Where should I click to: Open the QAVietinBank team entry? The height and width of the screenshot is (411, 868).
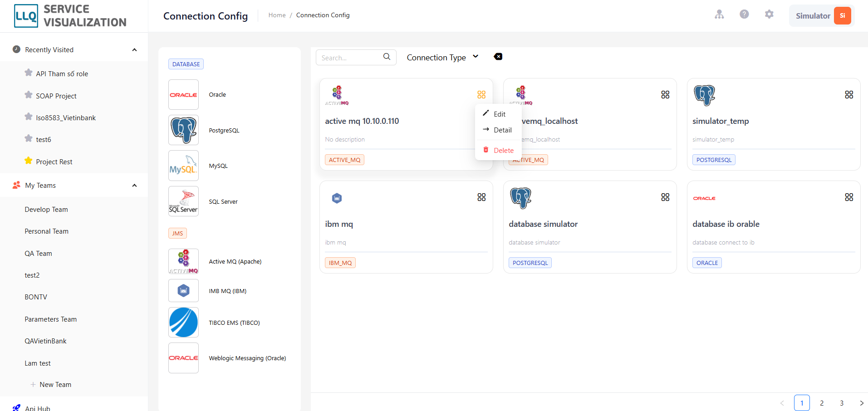tap(45, 341)
